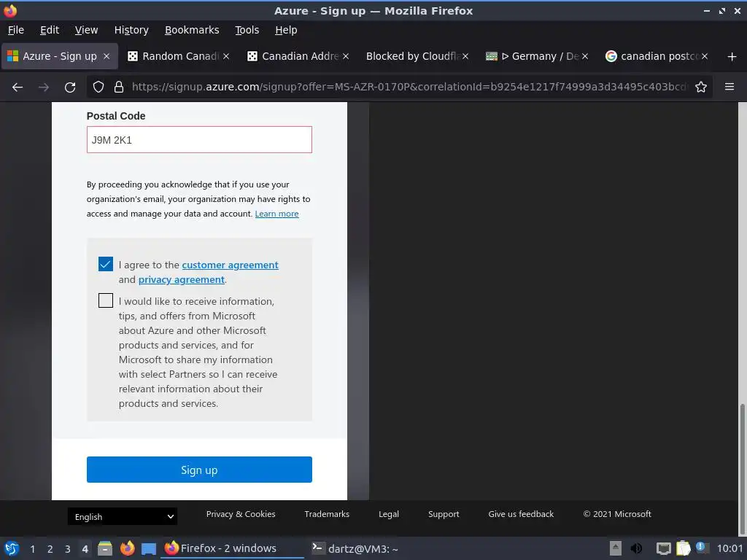747x560 pixels.
Task: Close the Azure - Sign up tab
Action: point(107,56)
